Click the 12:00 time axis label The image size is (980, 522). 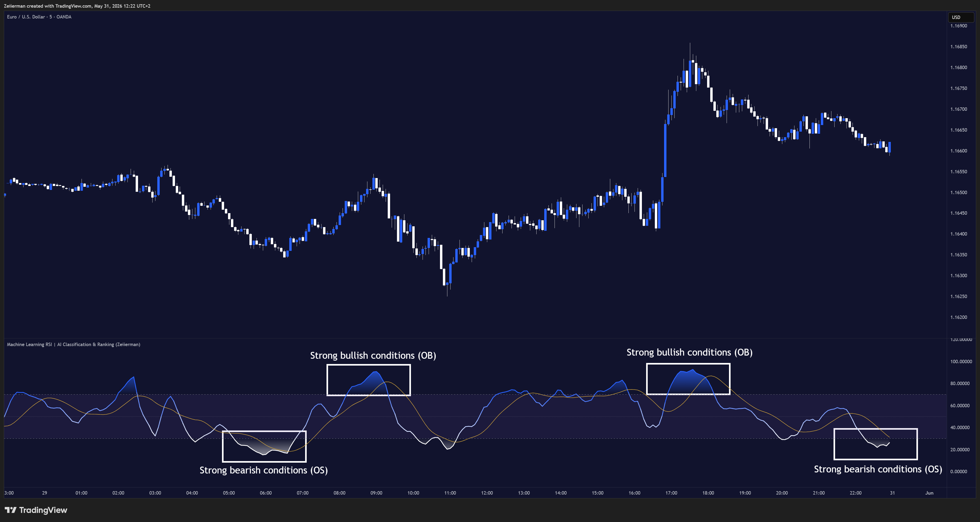(x=487, y=493)
